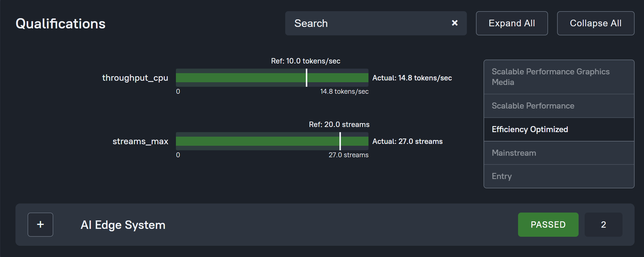Screen dimensions: 644x257
Task: Click the Qualifications heading
Action: (61, 24)
